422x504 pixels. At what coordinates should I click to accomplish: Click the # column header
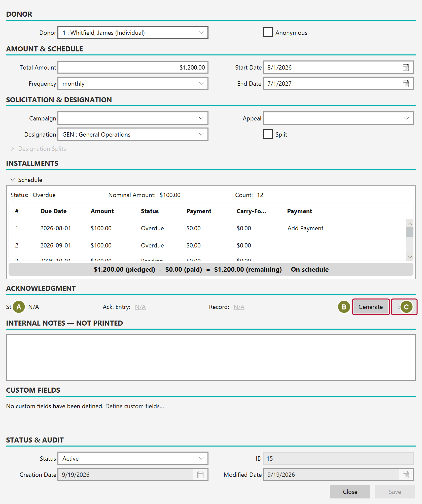point(17,211)
